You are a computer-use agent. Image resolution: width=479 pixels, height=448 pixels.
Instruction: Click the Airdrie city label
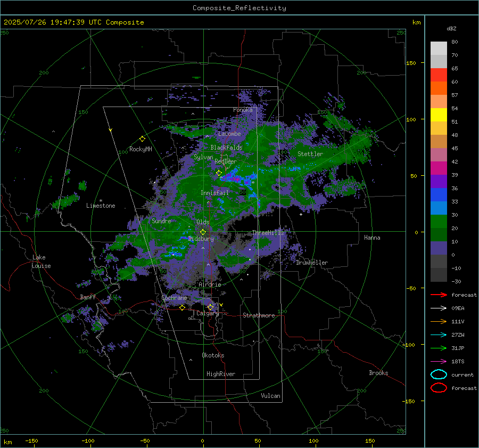(x=210, y=284)
